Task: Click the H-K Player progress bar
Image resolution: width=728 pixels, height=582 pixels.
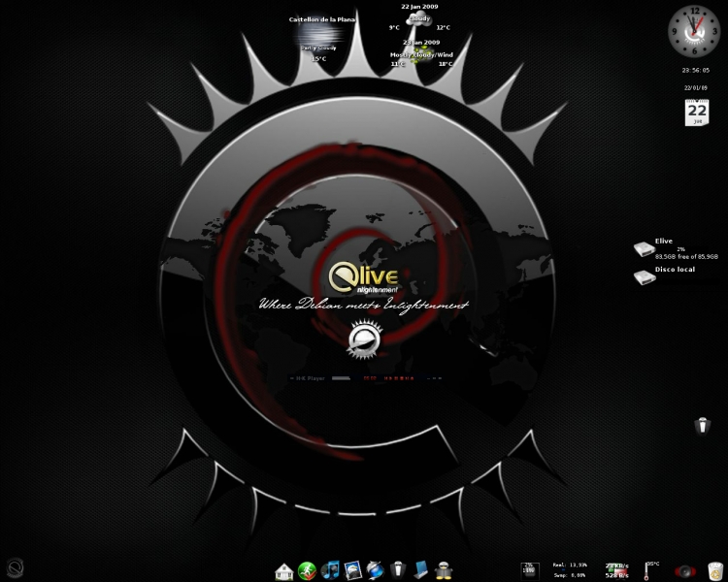Action: pos(341,378)
